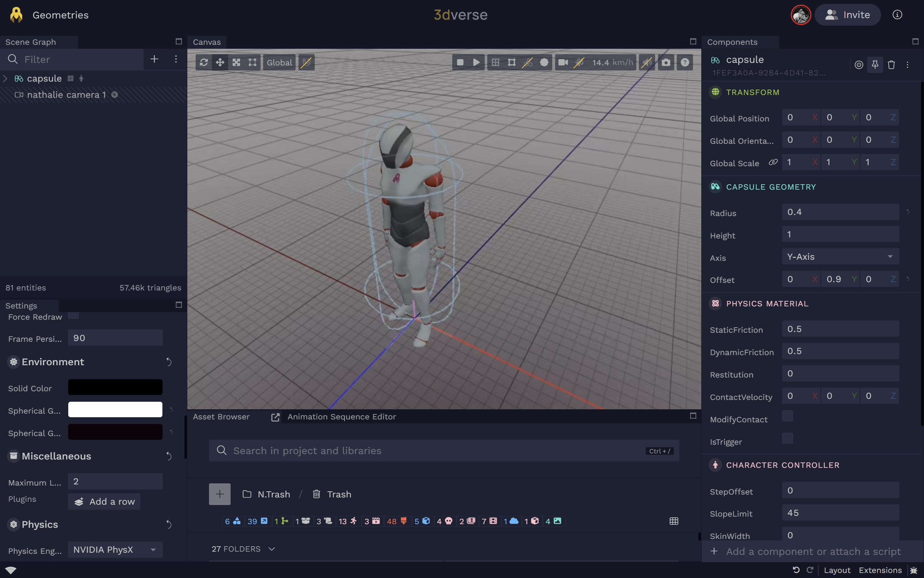924x578 pixels.
Task: Open Scene Graph three-dot options menu
Action: pyautogui.click(x=176, y=59)
